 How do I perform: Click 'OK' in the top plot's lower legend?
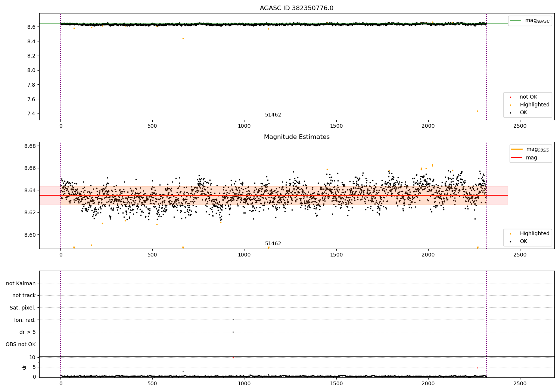pos(519,113)
